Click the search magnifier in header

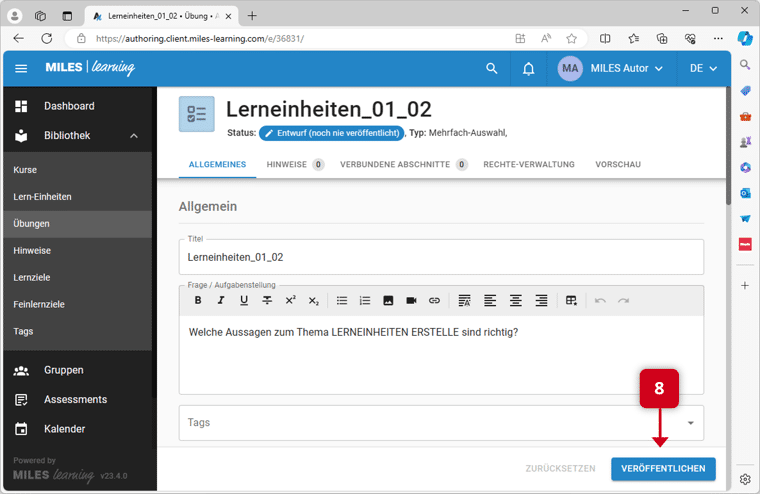coord(491,68)
